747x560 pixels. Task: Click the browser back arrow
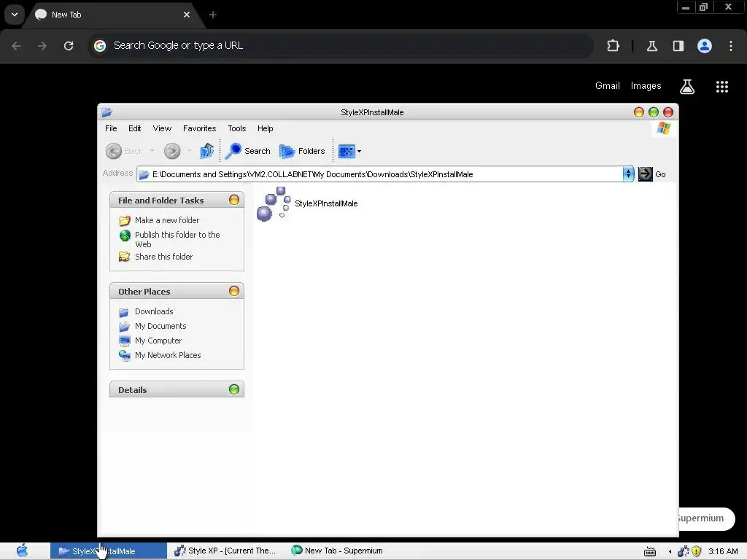pyautogui.click(x=16, y=46)
